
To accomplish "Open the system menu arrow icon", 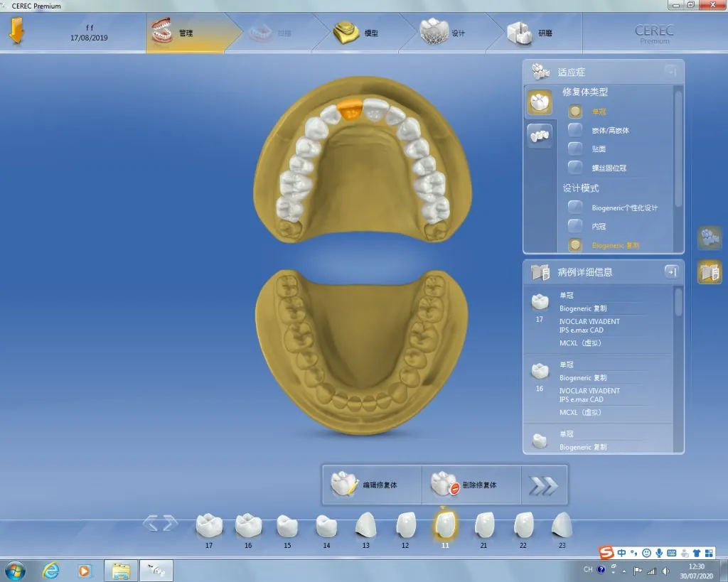I will tap(17, 33).
